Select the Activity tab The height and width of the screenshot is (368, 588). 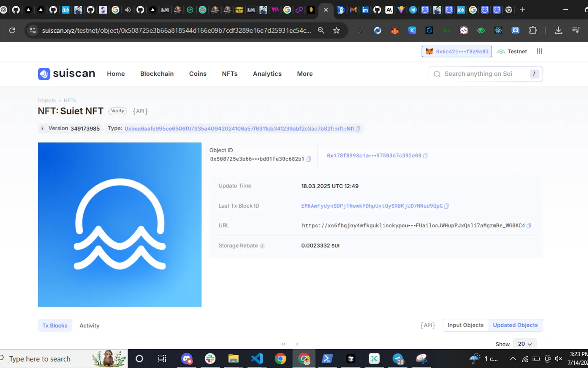click(x=89, y=325)
